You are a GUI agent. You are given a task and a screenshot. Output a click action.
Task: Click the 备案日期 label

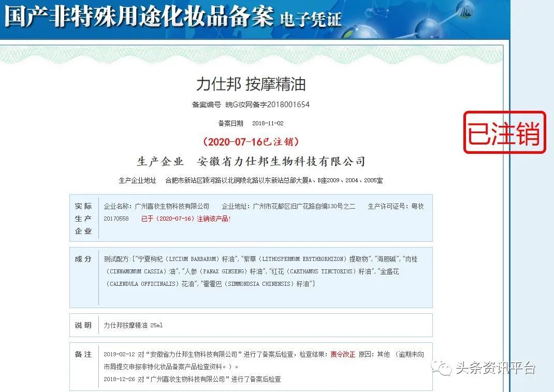(231, 123)
